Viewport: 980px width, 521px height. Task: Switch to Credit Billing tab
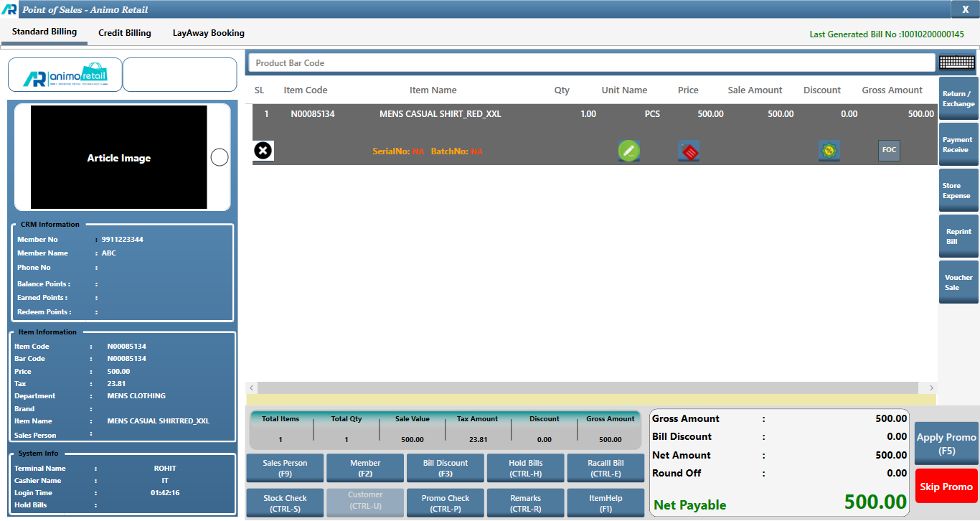click(125, 33)
